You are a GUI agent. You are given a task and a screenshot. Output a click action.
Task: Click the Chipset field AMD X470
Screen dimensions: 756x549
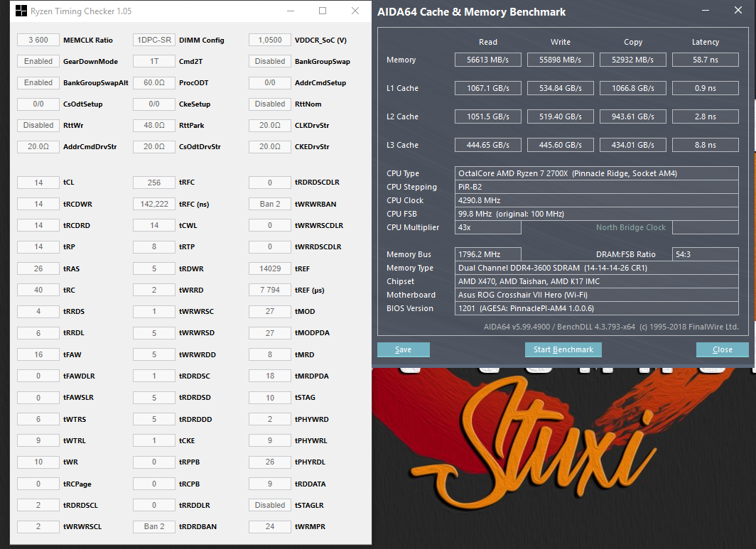(x=596, y=281)
